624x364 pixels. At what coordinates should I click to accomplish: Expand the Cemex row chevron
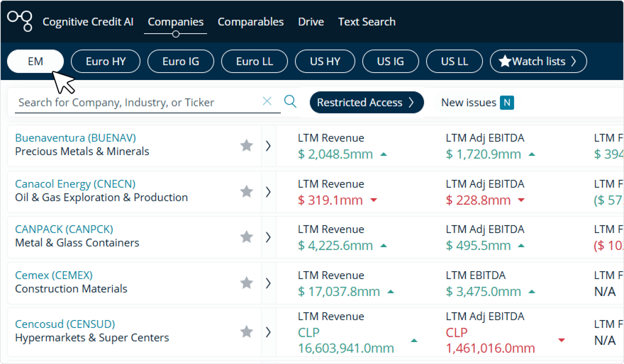pos(268,283)
